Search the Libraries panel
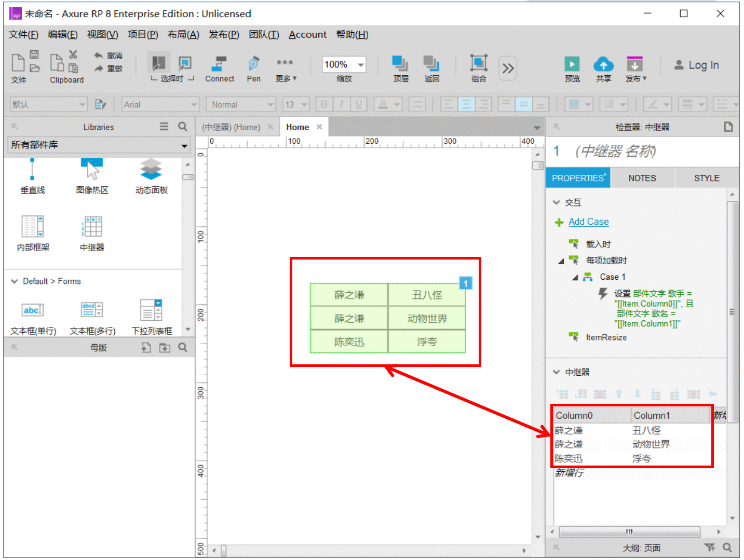 tap(183, 127)
